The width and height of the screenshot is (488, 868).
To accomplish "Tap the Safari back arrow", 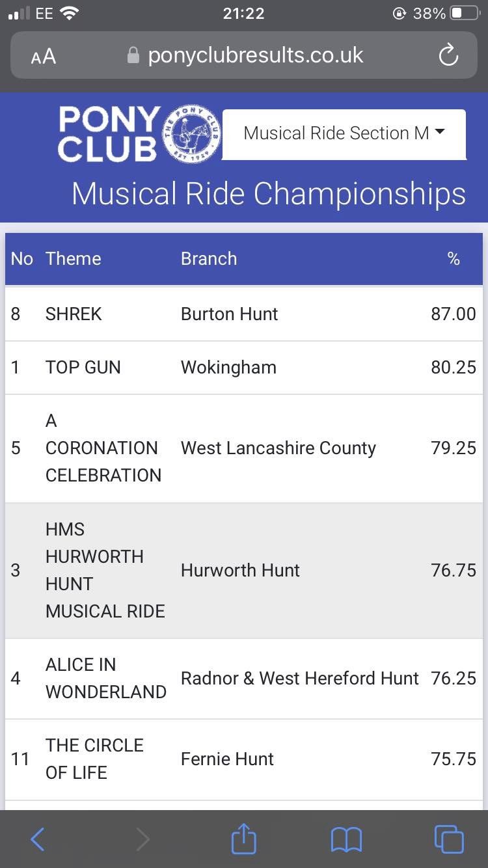I will [x=38, y=839].
